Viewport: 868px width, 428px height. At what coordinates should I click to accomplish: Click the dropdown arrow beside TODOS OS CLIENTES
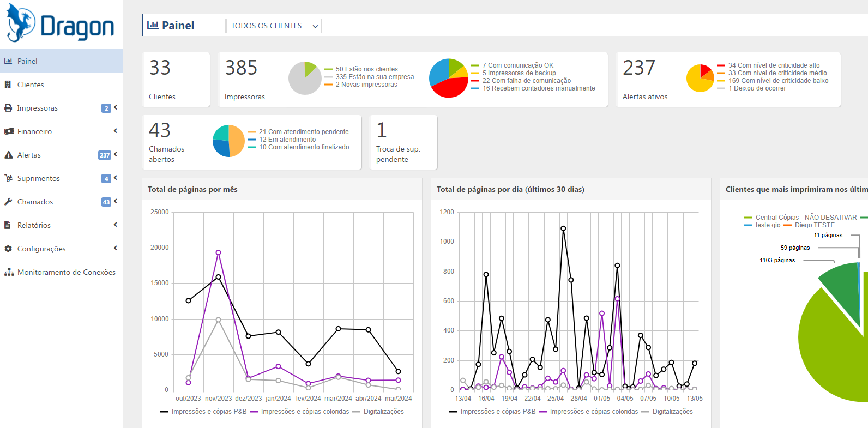(315, 26)
